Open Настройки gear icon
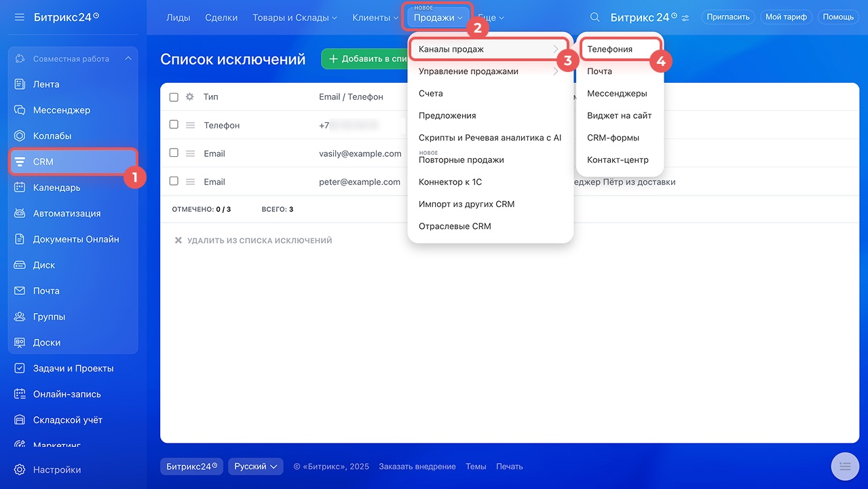The width and height of the screenshot is (868, 489). [x=20, y=469]
